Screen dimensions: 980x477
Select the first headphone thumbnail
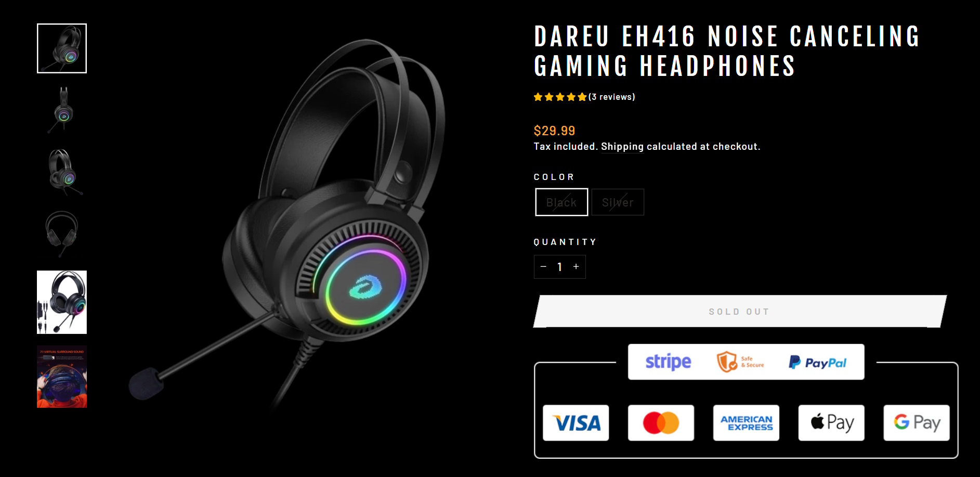point(62,48)
